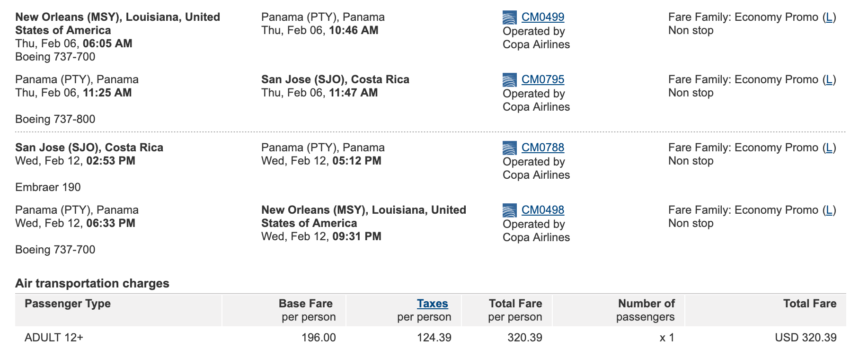868x348 pixels.
Task: View flight CM0788 information link
Action: point(542,148)
